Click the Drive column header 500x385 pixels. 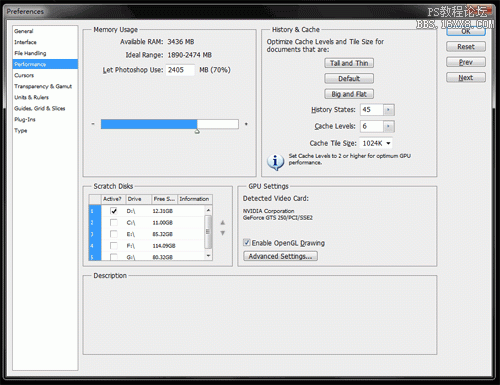[x=138, y=199]
